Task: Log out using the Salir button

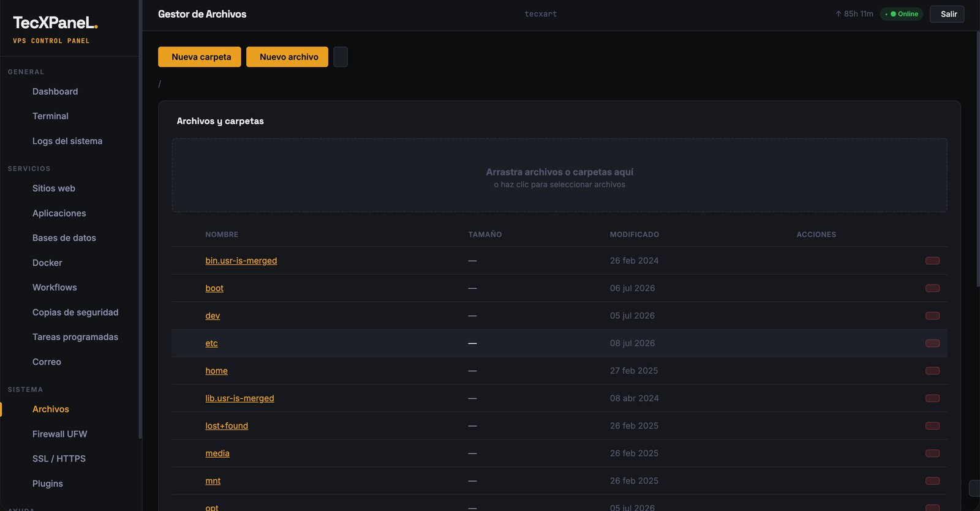Action: 947,14
